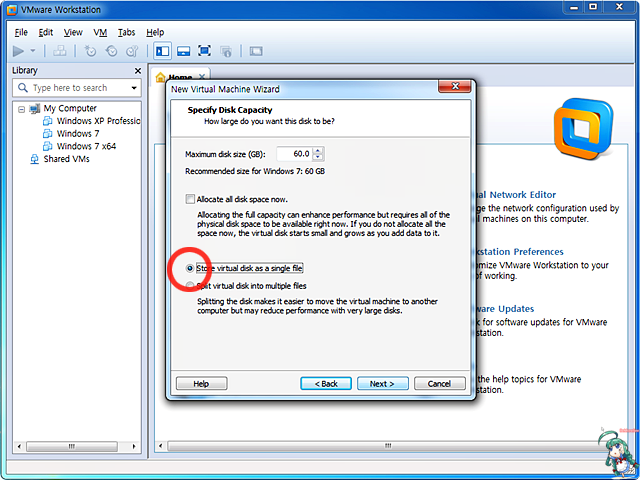Viewport: 640px width, 480px height.
Task: Open the power options dropdown arrow
Action: 33,51
